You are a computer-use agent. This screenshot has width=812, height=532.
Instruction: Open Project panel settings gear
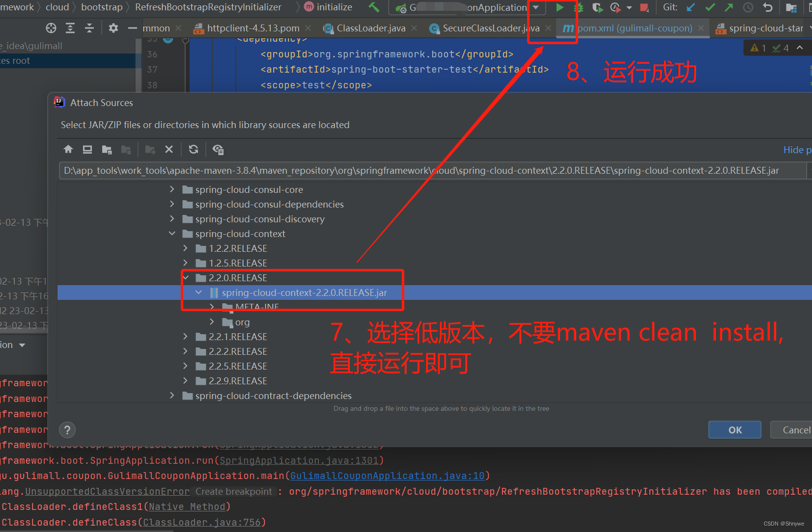113,28
